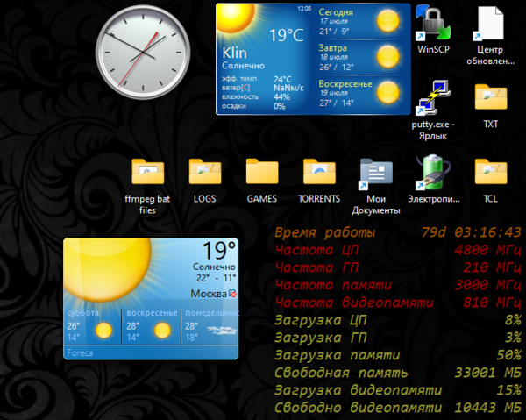
Task: Open the GAMES folder
Action: [x=262, y=181]
